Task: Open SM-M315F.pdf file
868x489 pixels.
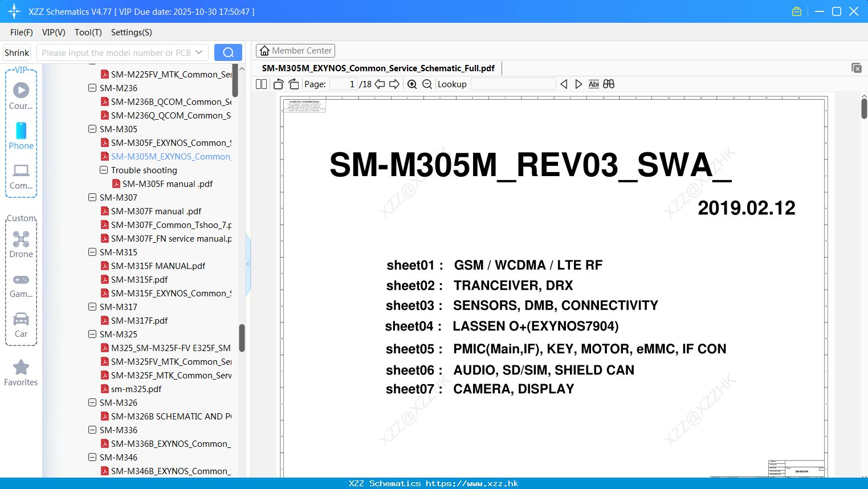Action: 139,279
